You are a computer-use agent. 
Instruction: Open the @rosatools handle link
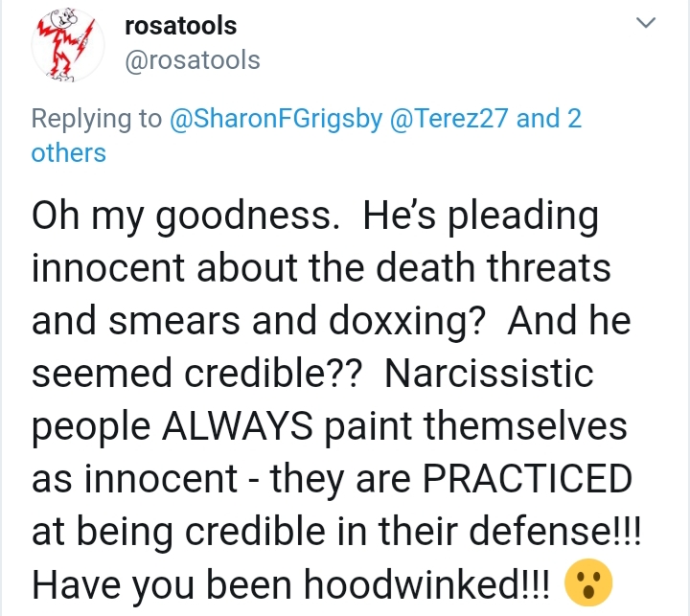coord(193,59)
